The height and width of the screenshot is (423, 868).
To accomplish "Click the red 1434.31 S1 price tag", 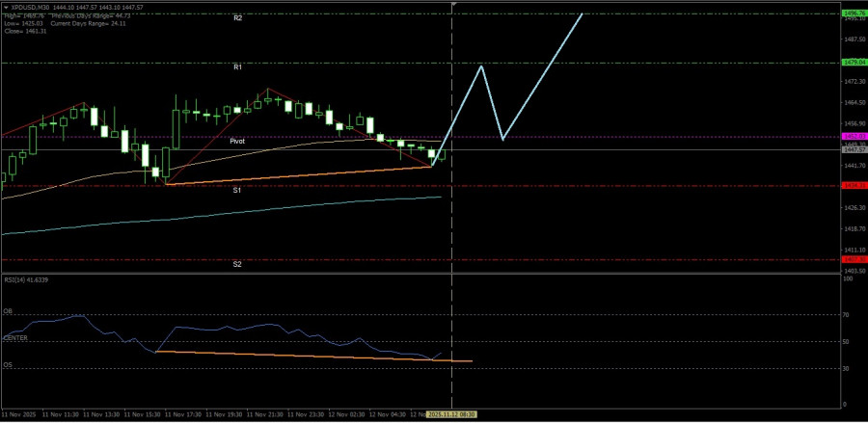I will 852,186.
